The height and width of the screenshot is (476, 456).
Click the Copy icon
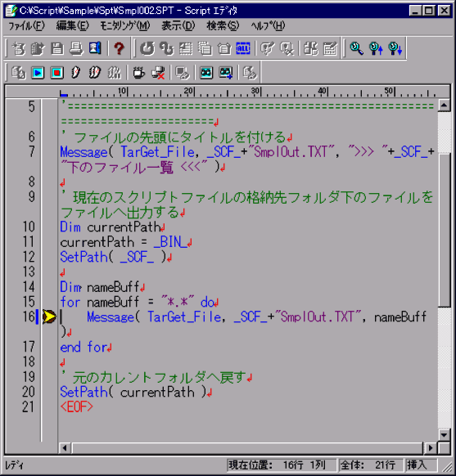click(205, 48)
